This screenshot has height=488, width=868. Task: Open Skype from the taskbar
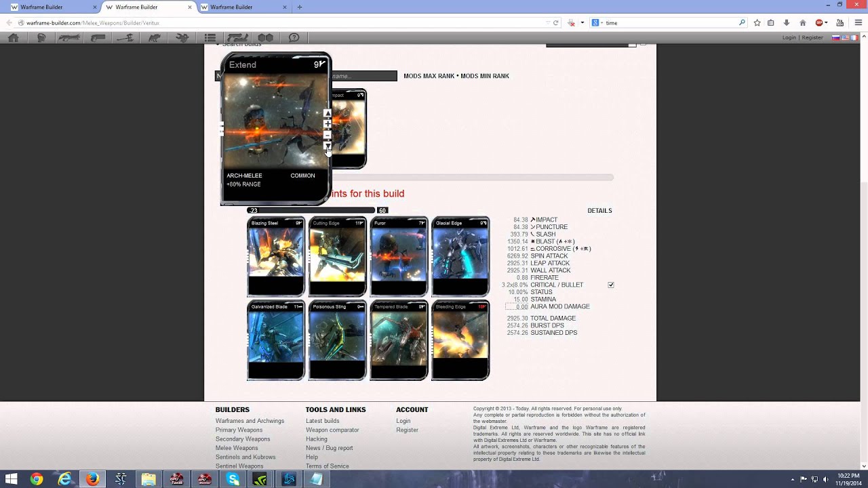(233, 479)
